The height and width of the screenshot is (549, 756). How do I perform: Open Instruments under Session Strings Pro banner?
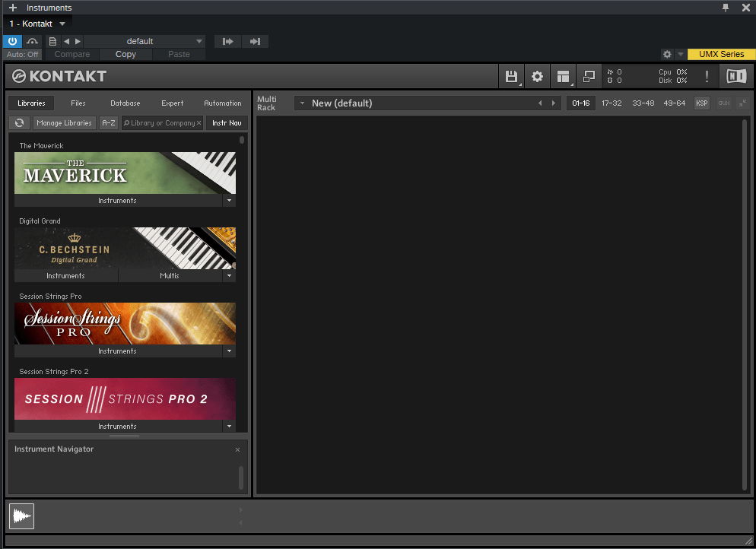point(118,351)
